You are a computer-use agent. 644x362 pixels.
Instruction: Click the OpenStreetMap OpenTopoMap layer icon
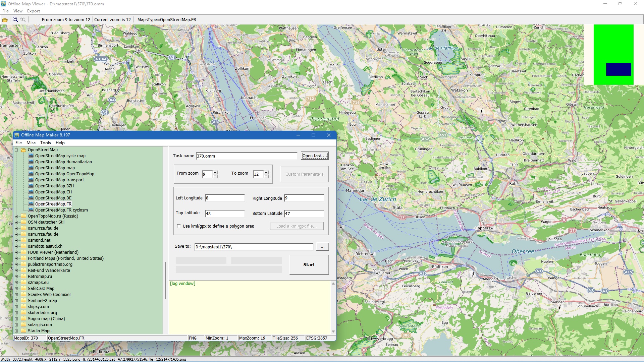coord(31,174)
